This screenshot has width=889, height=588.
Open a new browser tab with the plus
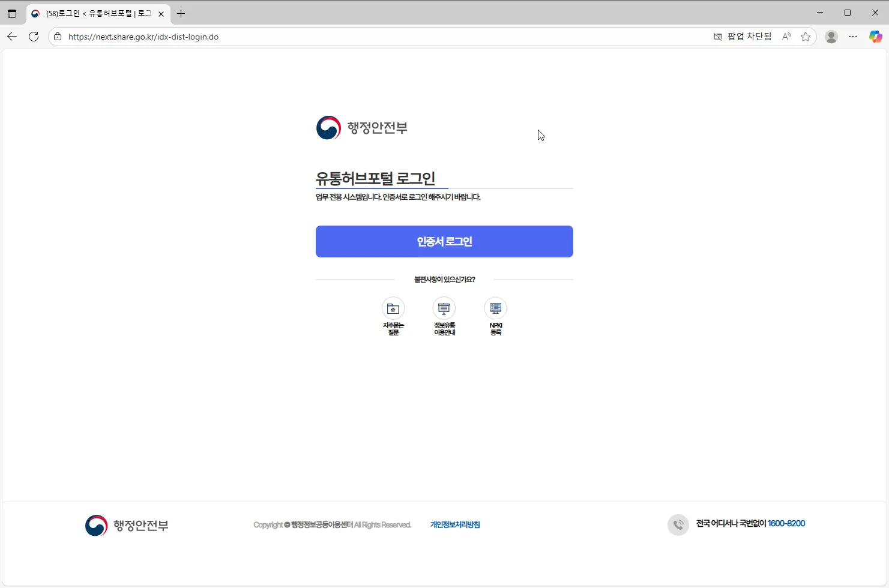pyautogui.click(x=181, y=13)
